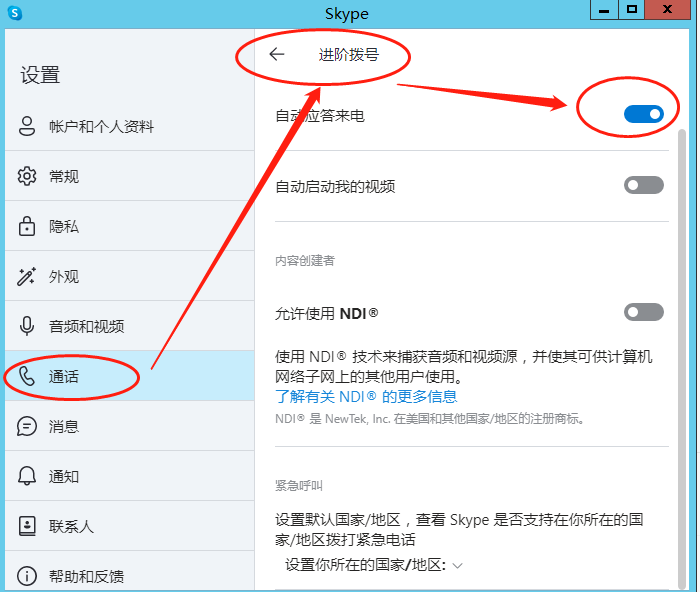This screenshot has width=700, height=592.
Task: Click the contact card icon beside 联系人
Action: tap(27, 526)
